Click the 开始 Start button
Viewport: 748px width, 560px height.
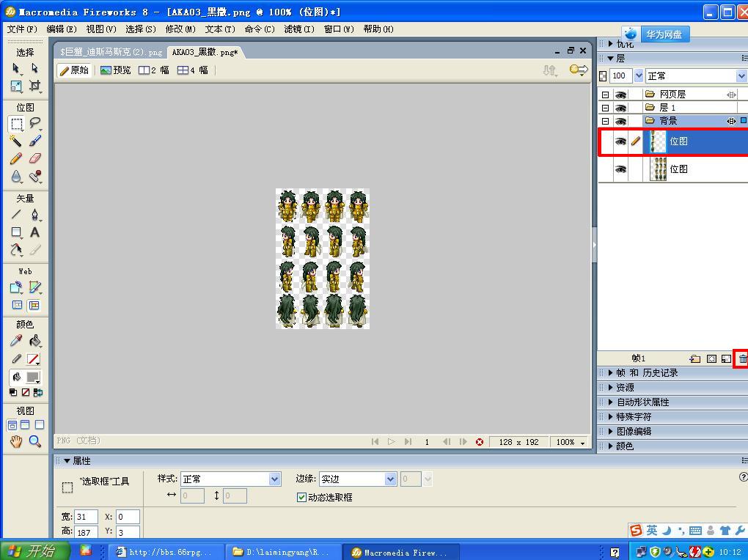tap(34, 551)
